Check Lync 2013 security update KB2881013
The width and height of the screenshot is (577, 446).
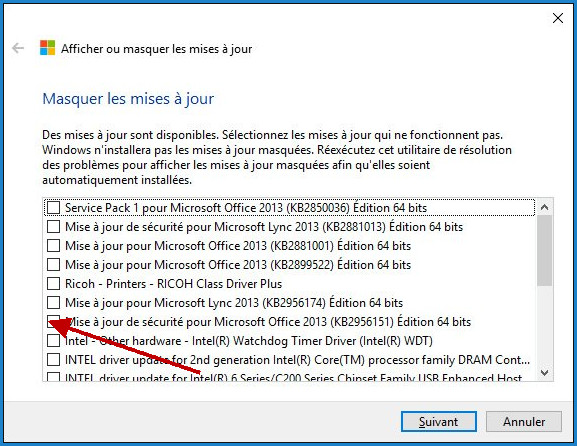click(x=53, y=227)
